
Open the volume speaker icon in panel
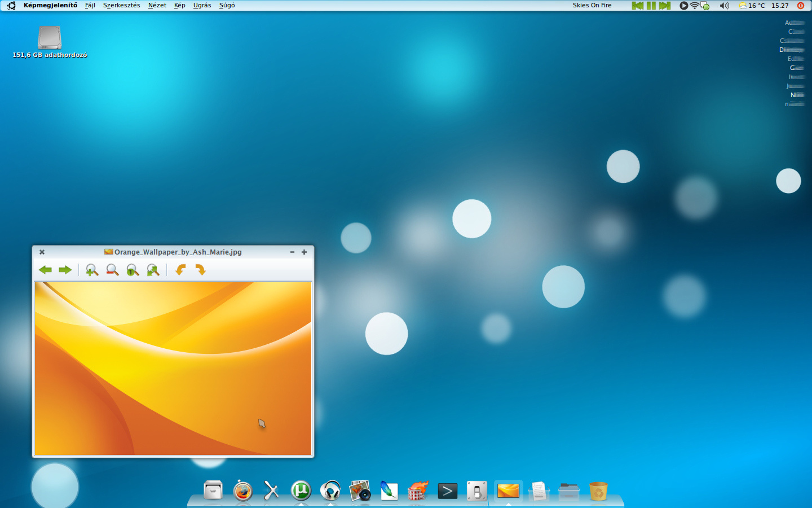click(724, 6)
